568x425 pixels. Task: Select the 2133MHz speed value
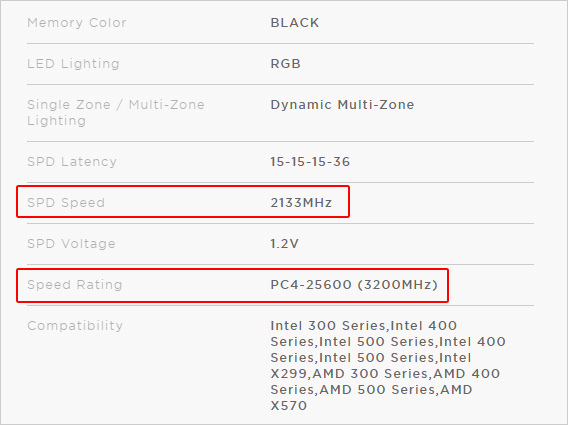pyautogui.click(x=301, y=203)
